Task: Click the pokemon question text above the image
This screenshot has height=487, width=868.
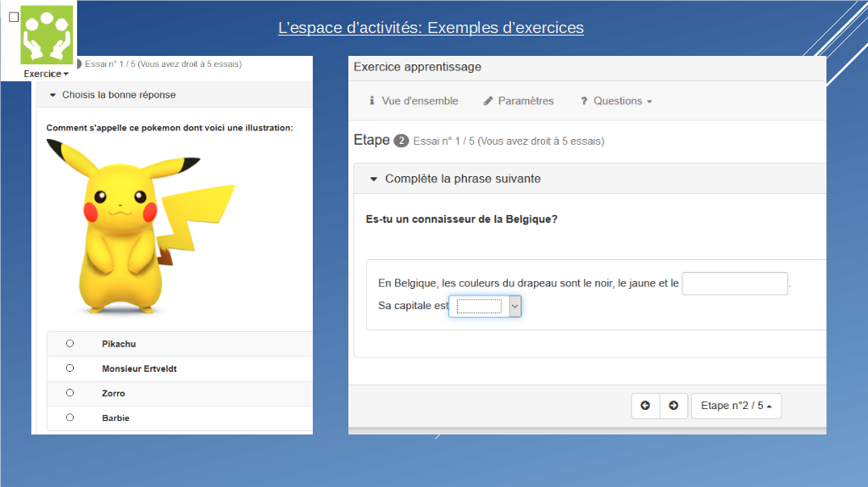Action: (170, 128)
